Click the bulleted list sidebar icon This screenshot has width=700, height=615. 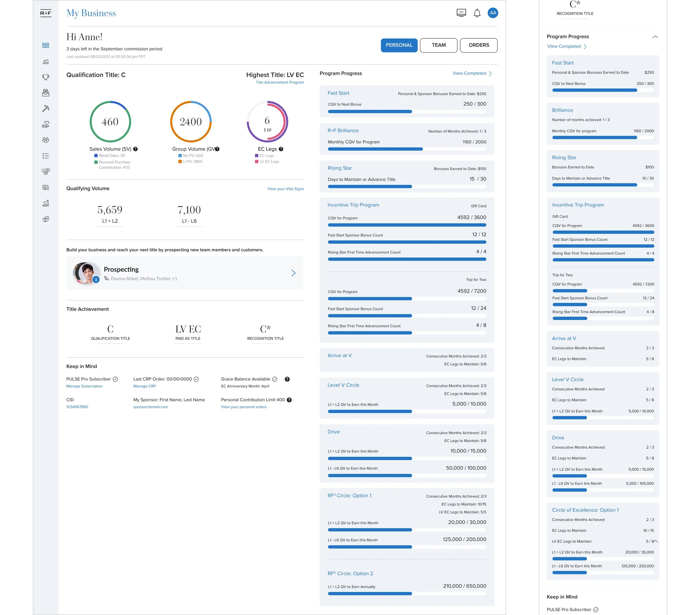(46, 156)
